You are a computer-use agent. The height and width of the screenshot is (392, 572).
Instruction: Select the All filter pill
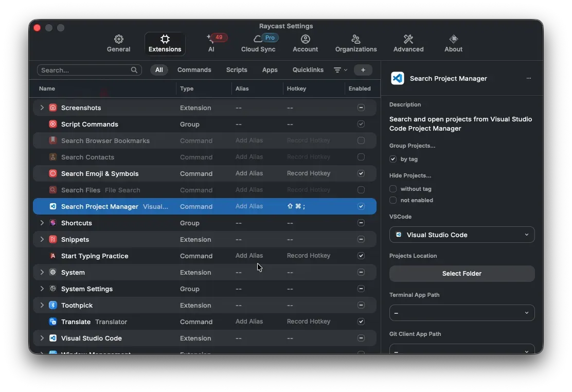(159, 70)
